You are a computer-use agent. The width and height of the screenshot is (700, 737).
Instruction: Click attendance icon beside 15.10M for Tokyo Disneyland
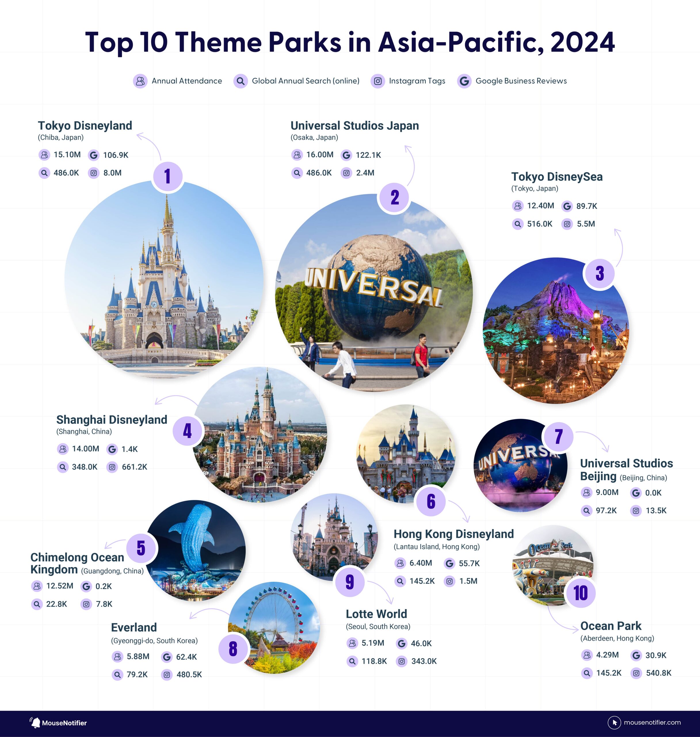44,155
